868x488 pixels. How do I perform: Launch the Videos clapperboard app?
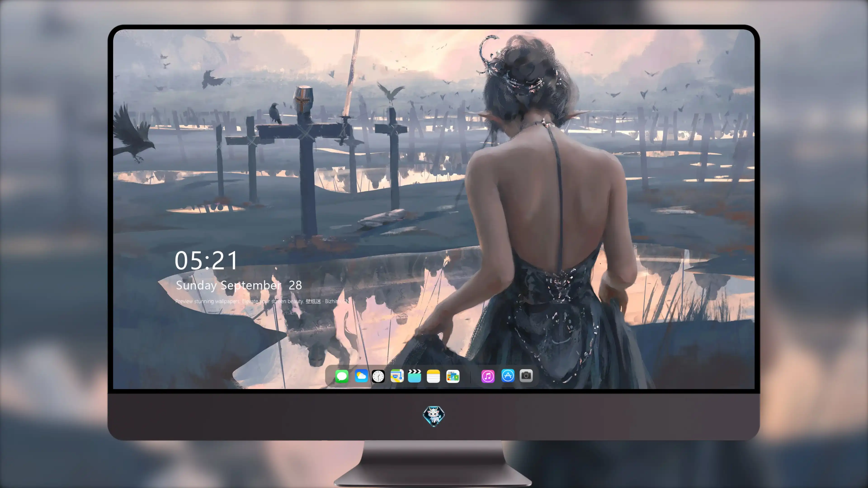[415, 376]
